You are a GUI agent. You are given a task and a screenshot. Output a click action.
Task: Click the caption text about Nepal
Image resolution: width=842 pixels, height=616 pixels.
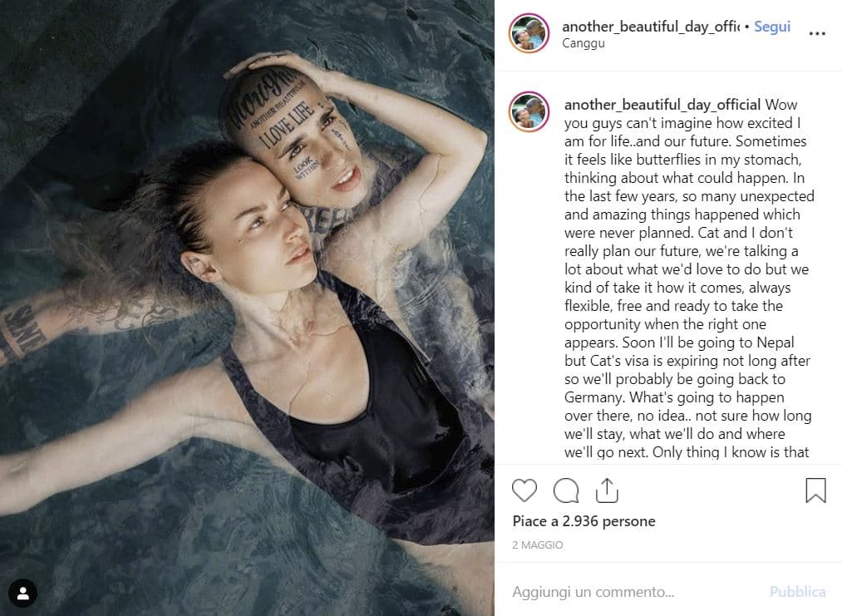coord(679,342)
